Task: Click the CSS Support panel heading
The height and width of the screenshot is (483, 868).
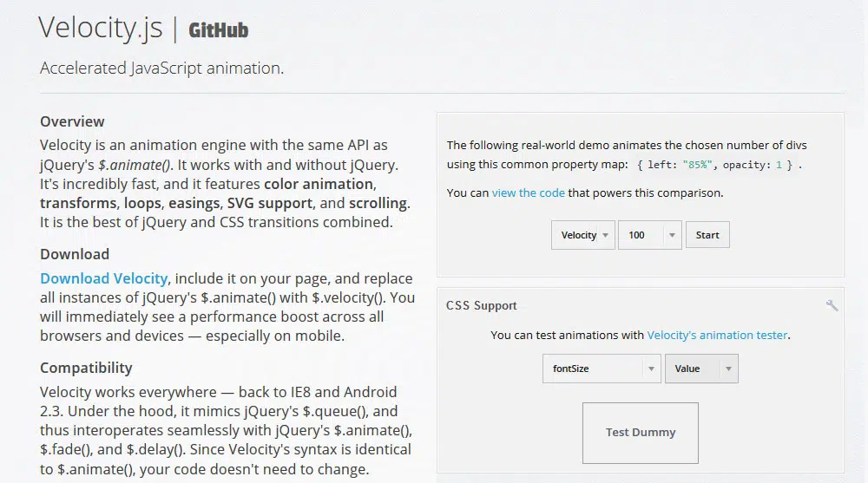Action: 481,305
